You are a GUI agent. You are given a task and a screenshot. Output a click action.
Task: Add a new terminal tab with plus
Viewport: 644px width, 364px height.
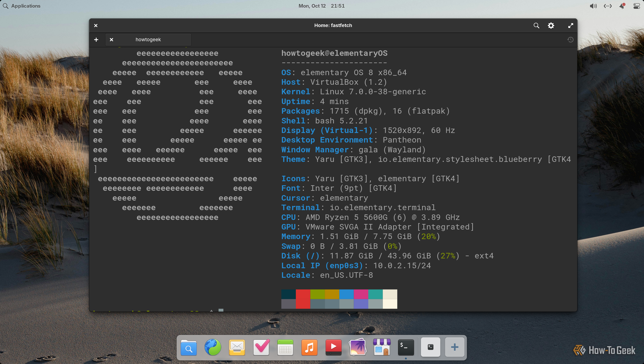96,39
